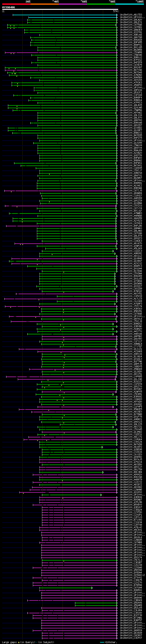146x644 pixels.
Task: Click the white query sequence bar
Action: coord(60,10)
